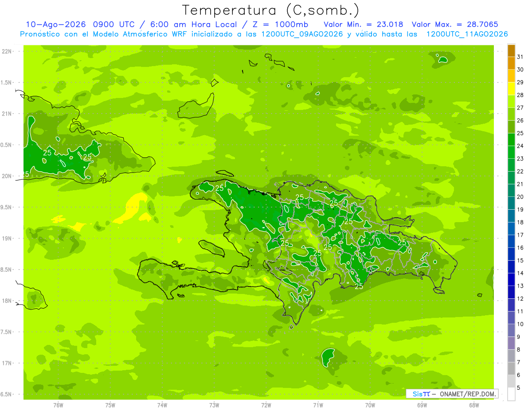Click the title "Temperatura (C,somb.)"
Screen dimensions: 532x411
(x=271, y=10)
